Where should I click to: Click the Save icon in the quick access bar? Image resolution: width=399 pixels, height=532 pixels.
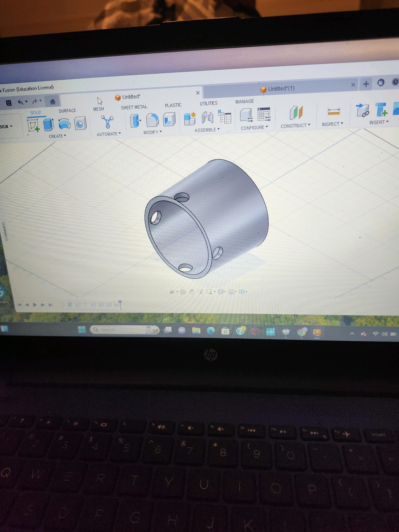coord(9,103)
